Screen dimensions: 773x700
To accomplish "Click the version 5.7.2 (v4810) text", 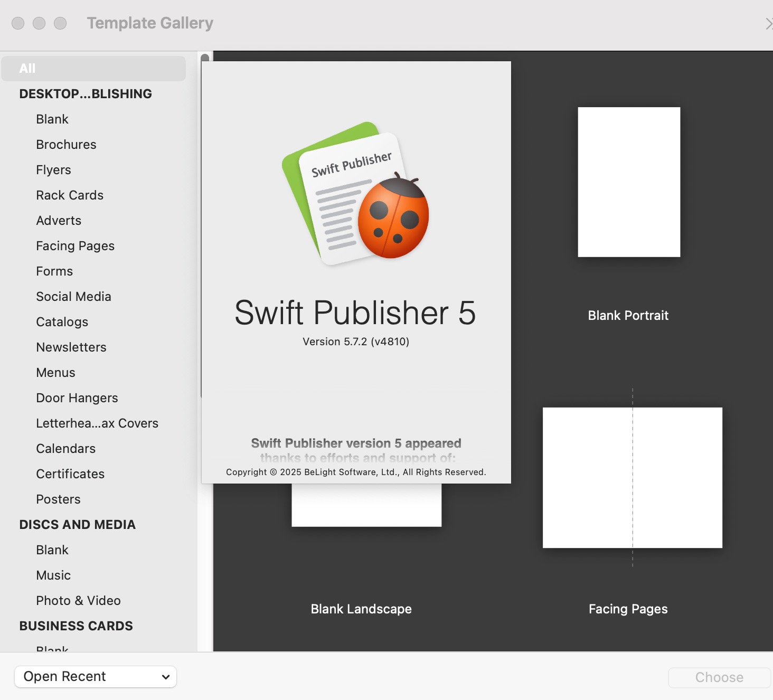I will pyautogui.click(x=356, y=342).
